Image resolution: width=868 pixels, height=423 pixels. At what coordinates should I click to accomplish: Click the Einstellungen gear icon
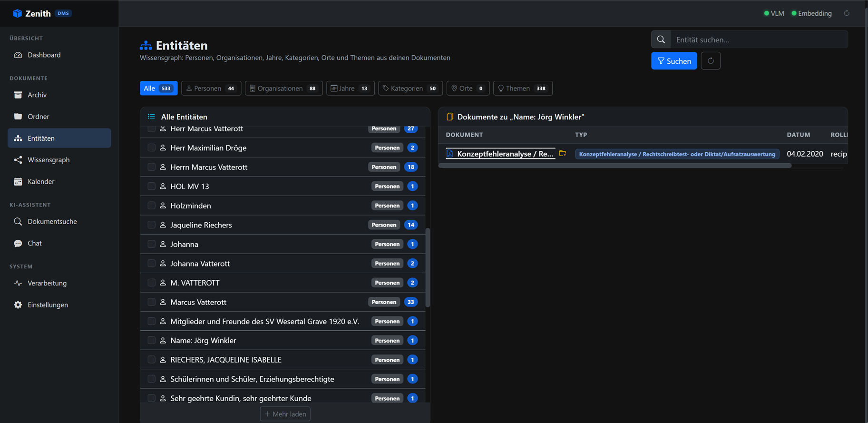[18, 305]
